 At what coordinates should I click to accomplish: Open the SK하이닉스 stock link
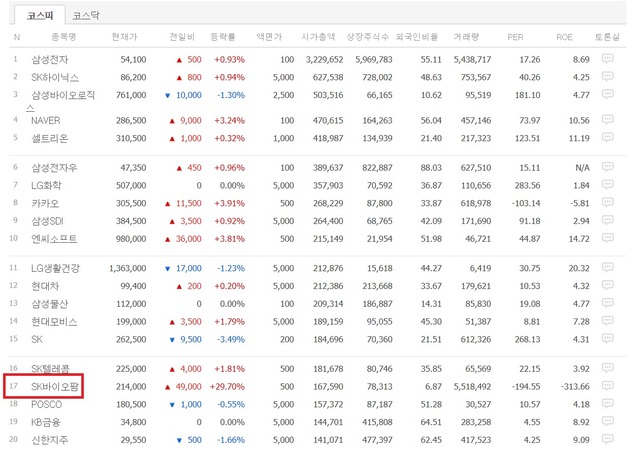point(55,78)
